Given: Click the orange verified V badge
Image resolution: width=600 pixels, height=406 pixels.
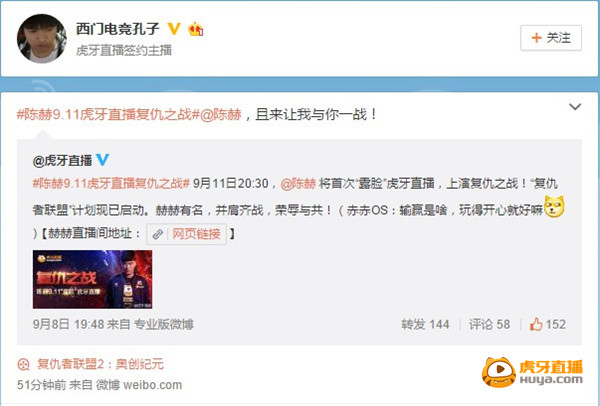Looking at the screenshot, I should pyautogui.click(x=174, y=29).
